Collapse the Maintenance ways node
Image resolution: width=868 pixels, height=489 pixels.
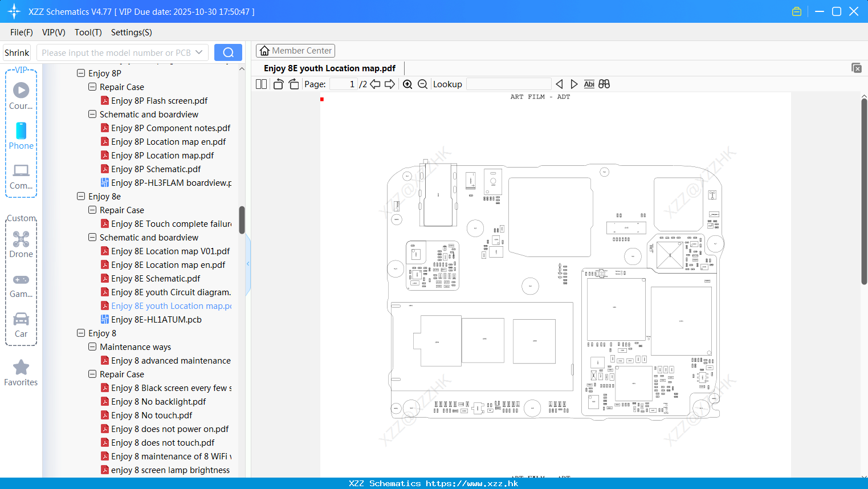tap(92, 347)
